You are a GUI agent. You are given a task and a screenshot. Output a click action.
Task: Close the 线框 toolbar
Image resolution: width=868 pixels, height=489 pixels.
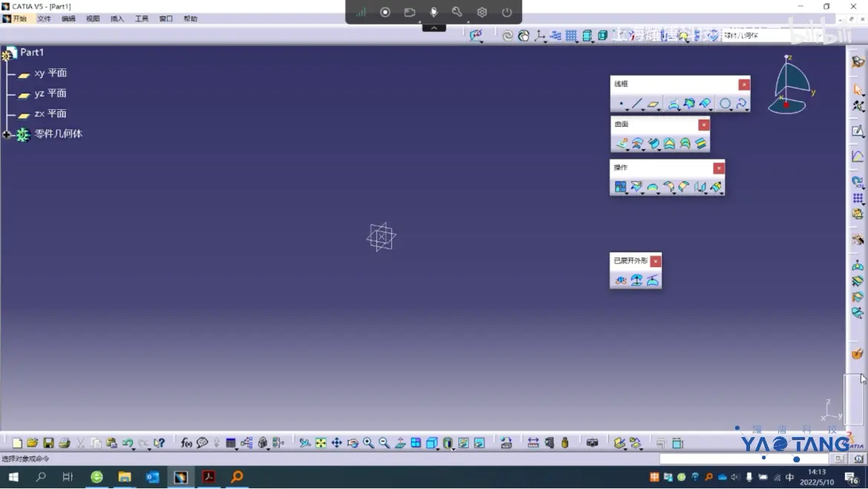tap(744, 84)
